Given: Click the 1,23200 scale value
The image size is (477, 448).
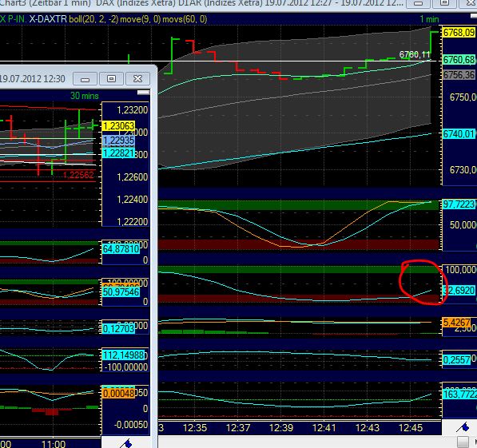Looking at the screenshot, I should point(133,109).
